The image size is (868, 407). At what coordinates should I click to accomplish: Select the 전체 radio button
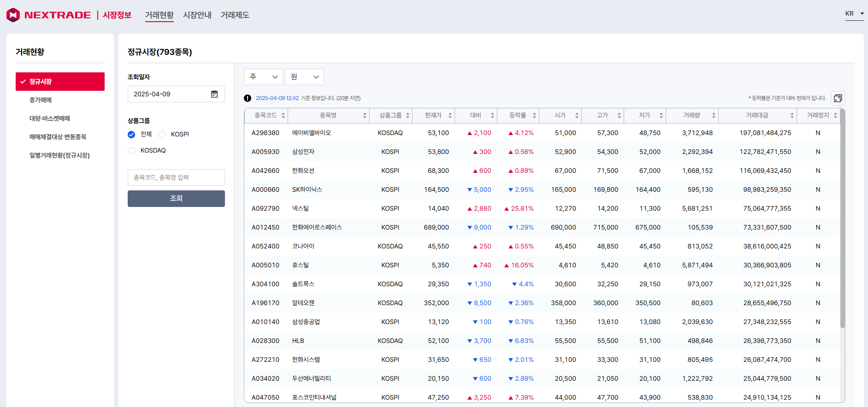[x=131, y=135]
